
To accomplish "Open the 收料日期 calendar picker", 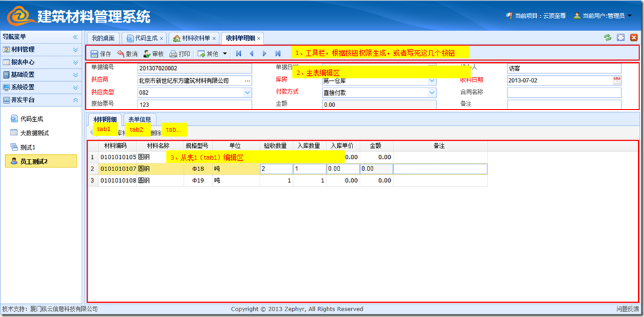I will click(x=617, y=80).
